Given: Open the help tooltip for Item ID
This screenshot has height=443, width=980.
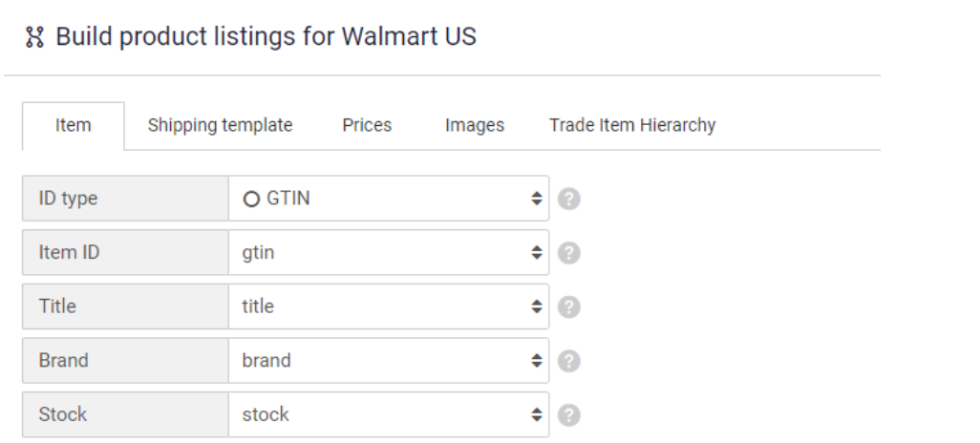Looking at the screenshot, I should [568, 253].
